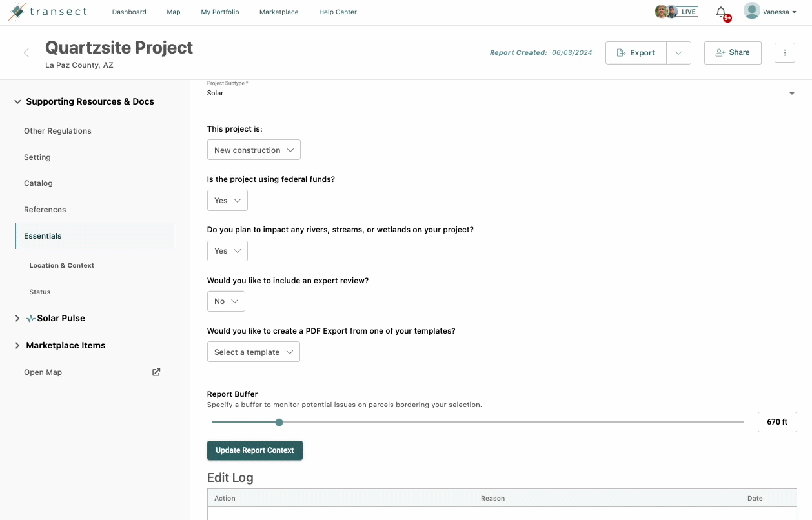Click the Export document icon

click(620, 53)
